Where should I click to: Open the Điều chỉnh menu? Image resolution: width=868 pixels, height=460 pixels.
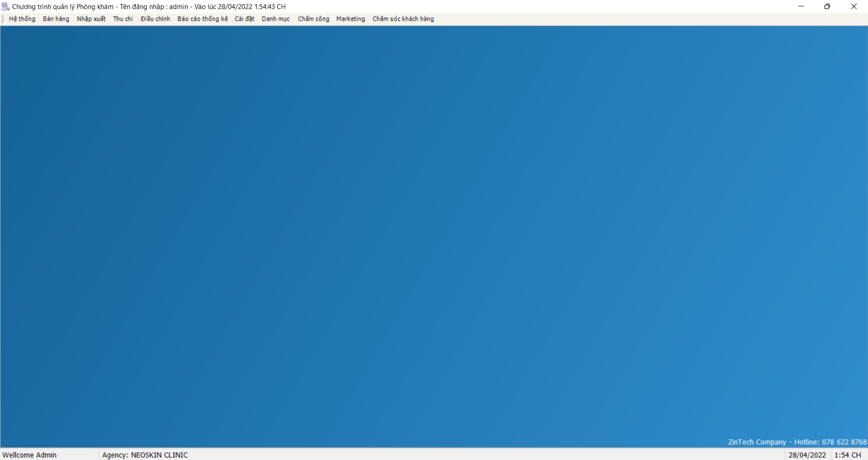tap(155, 19)
